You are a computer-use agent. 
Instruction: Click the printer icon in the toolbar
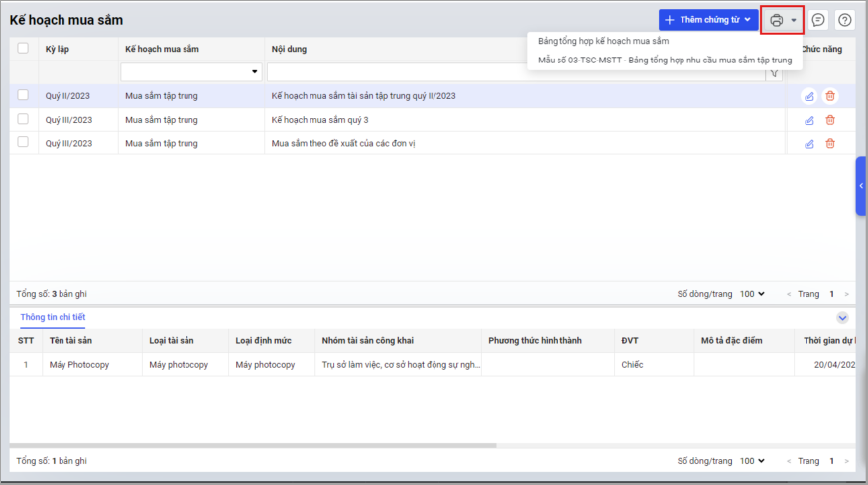point(776,20)
